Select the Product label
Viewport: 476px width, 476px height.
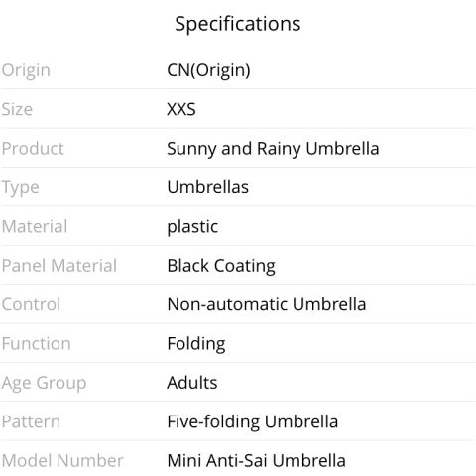33,149
